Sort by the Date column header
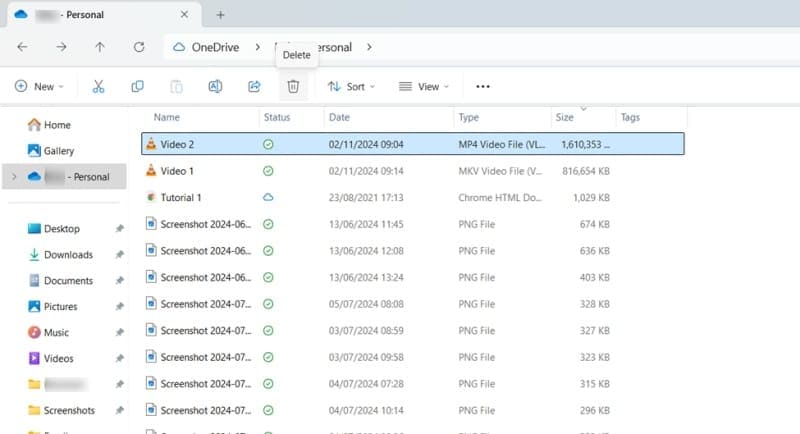 tap(339, 117)
